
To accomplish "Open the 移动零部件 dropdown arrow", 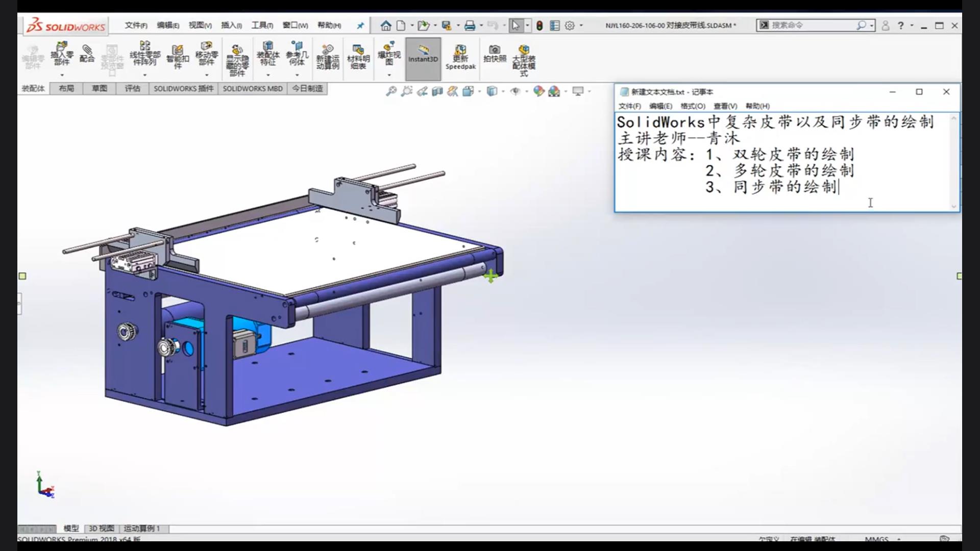I will click(x=206, y=76).
